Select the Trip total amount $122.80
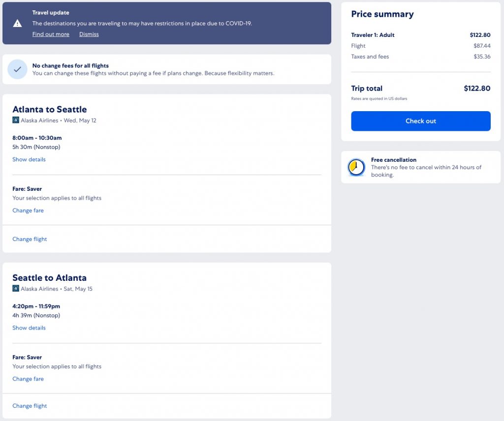This screenshot has height=421, width=504. (476, 89)
